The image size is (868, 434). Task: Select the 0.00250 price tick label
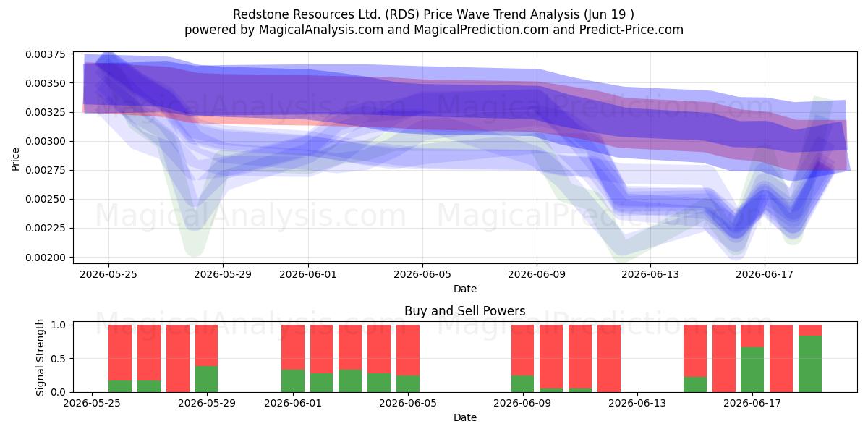point(45,199)
